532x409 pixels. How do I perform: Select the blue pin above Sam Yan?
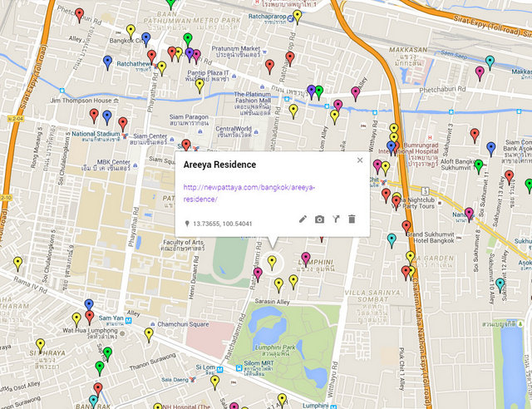pyautogui.click(x=89, y=306)
